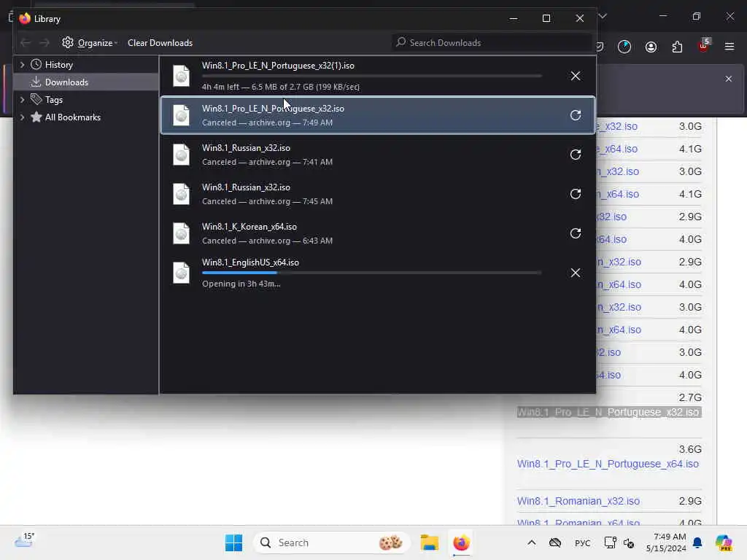Retry the Win8.1_K_Korean_x64.iso download
747x560 pixels.
tap(575, 233)
